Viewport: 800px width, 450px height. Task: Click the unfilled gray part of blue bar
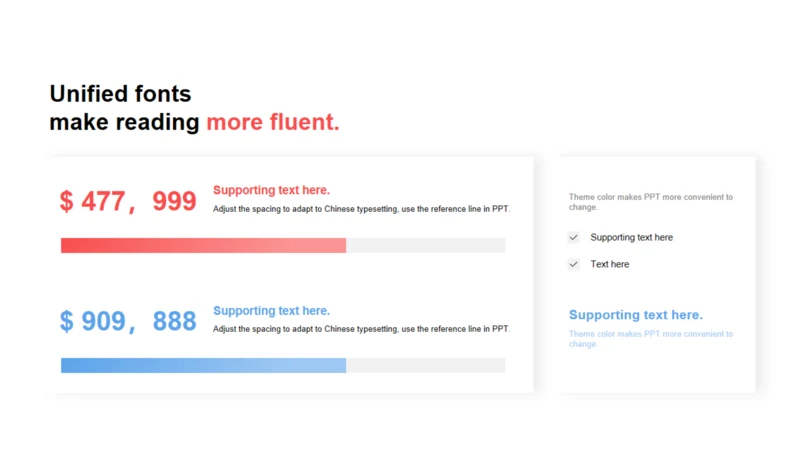click(426, 365)
